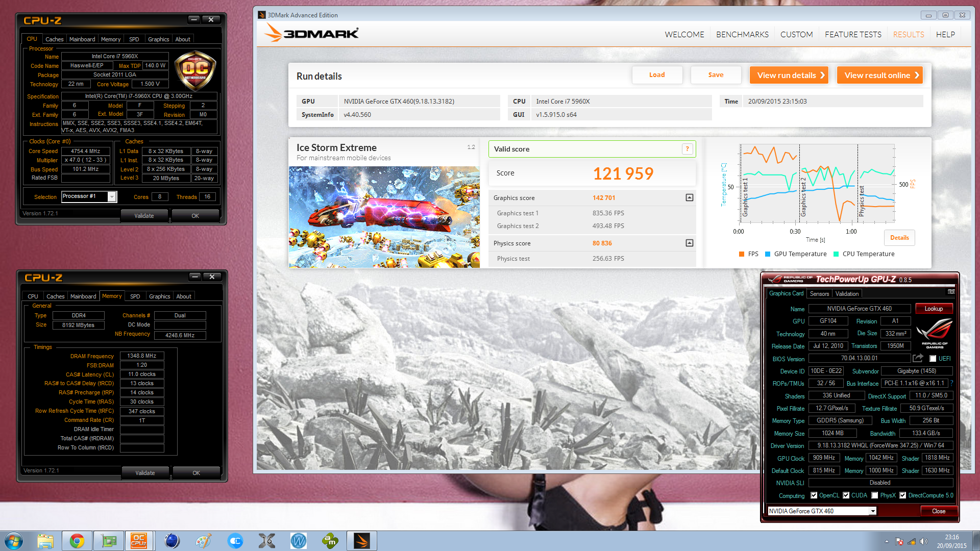
Task: Click the blue GPU Temperature legend swatch
Action: pos(767,254)
